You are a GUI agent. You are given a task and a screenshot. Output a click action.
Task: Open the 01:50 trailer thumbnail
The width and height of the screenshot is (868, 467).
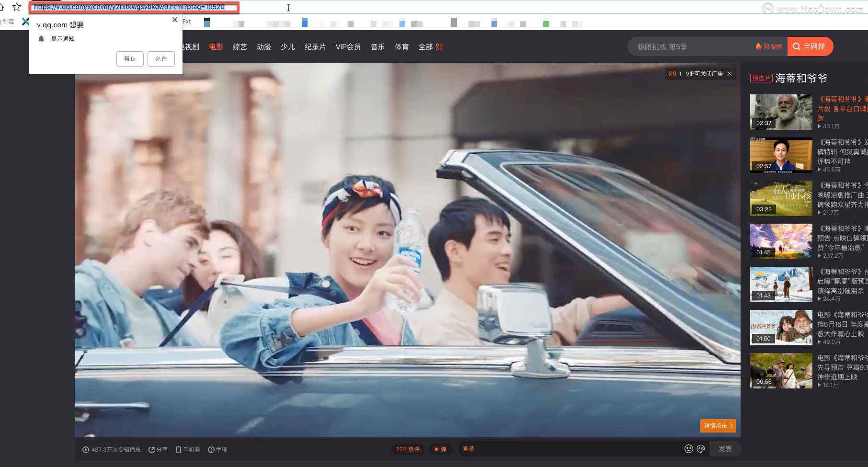[x=781, y=328]
